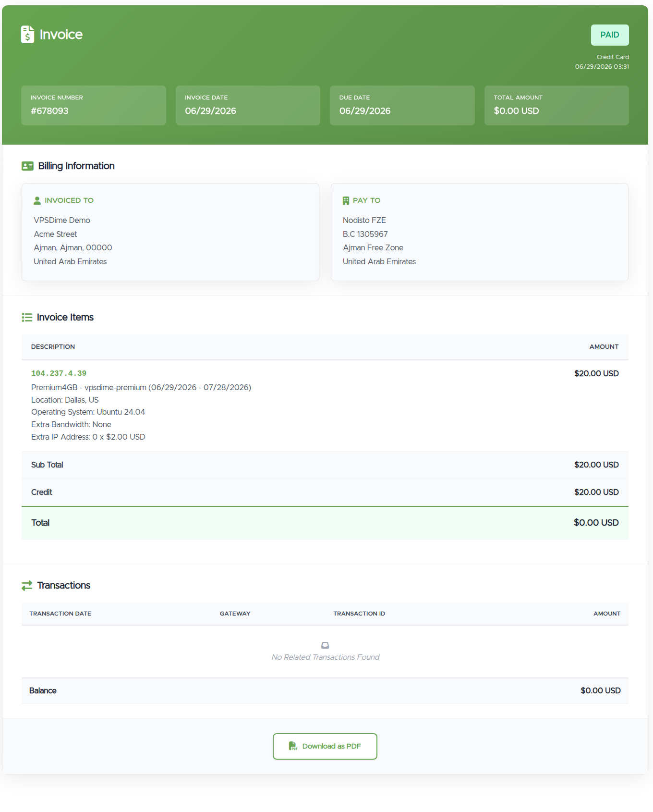Image resolution: width=653 pixels, height=812 pixels.
Task: Click the Total $0.00 USD value
Action: (596, 523)
